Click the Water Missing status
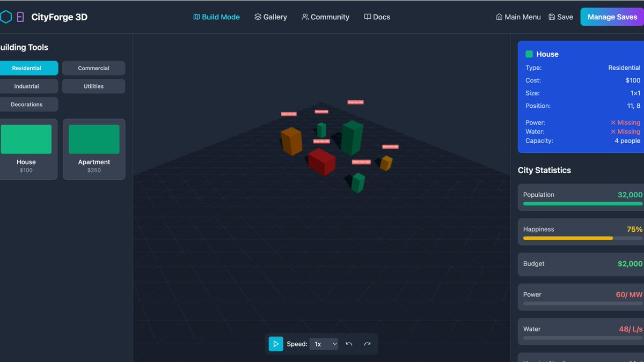This screenshot has width=644, height=362. pyautogui.click(x=625, y=132)
